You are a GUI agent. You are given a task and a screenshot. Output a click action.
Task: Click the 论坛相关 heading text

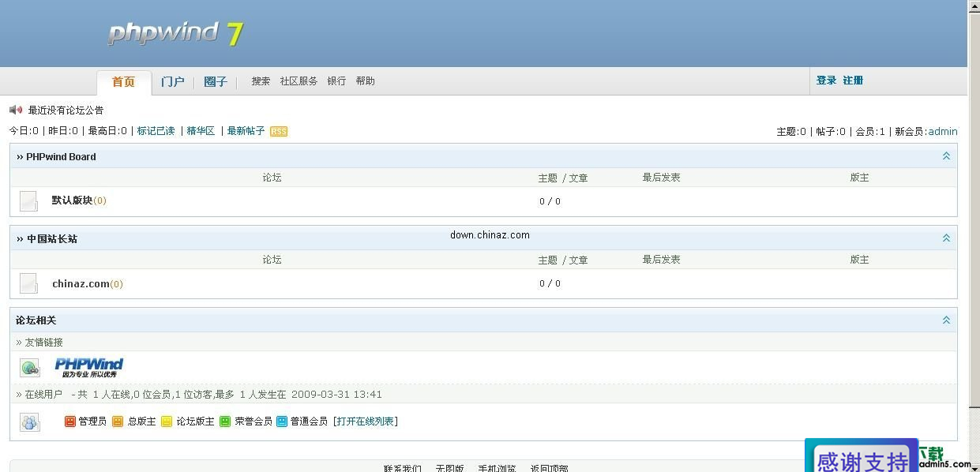coord(36,320)
